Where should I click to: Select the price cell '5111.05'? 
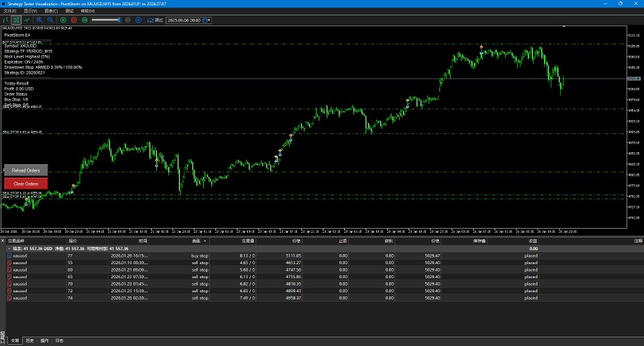(293, 255)
